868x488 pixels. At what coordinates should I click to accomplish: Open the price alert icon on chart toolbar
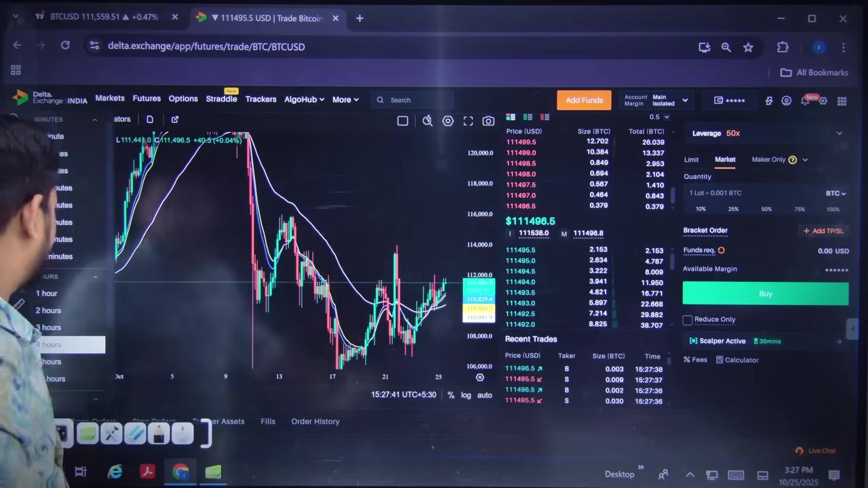427,121
